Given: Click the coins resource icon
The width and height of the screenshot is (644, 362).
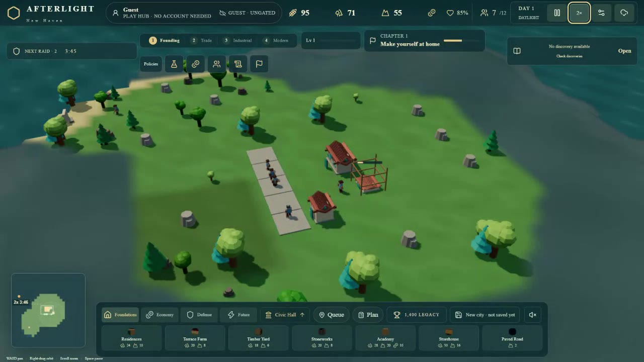Looking at the screenshot, I should [x=432, y=13].
